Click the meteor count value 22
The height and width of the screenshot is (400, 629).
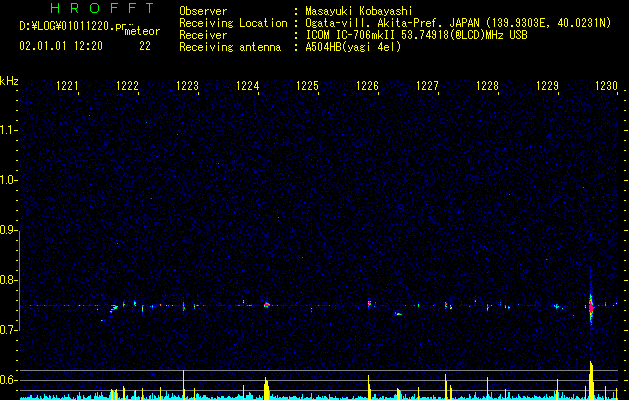tap(145, 46)
